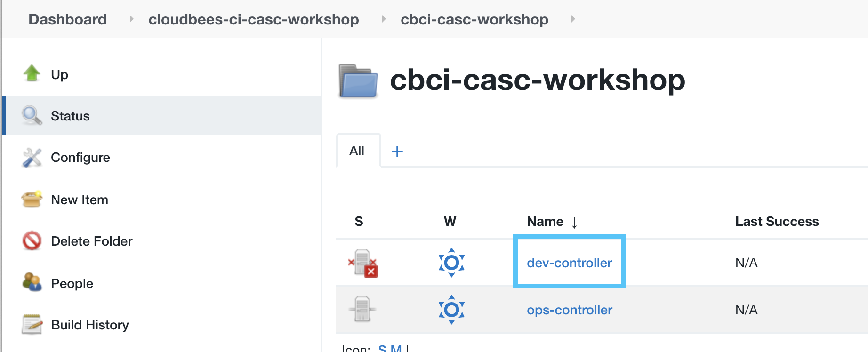Click the New Item box icon
Viewport: 868px width, 352px height.
(32, 199)
